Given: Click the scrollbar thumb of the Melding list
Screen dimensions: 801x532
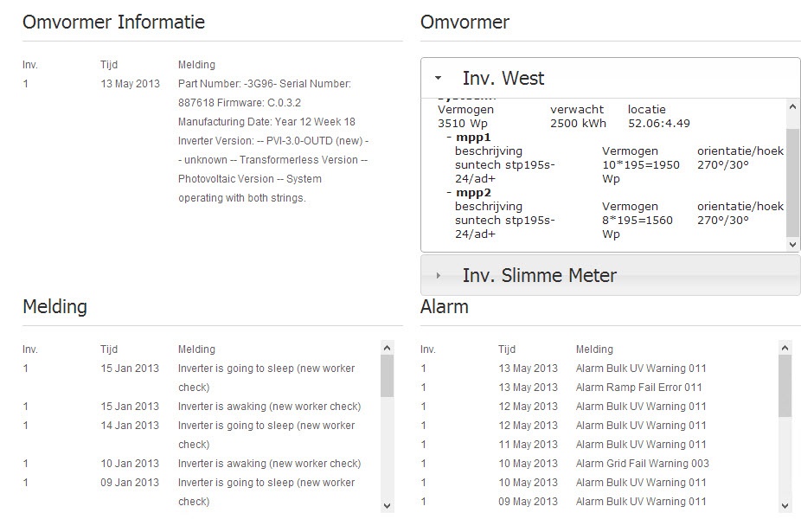Looking at the screenshot, I should (388, 375).
